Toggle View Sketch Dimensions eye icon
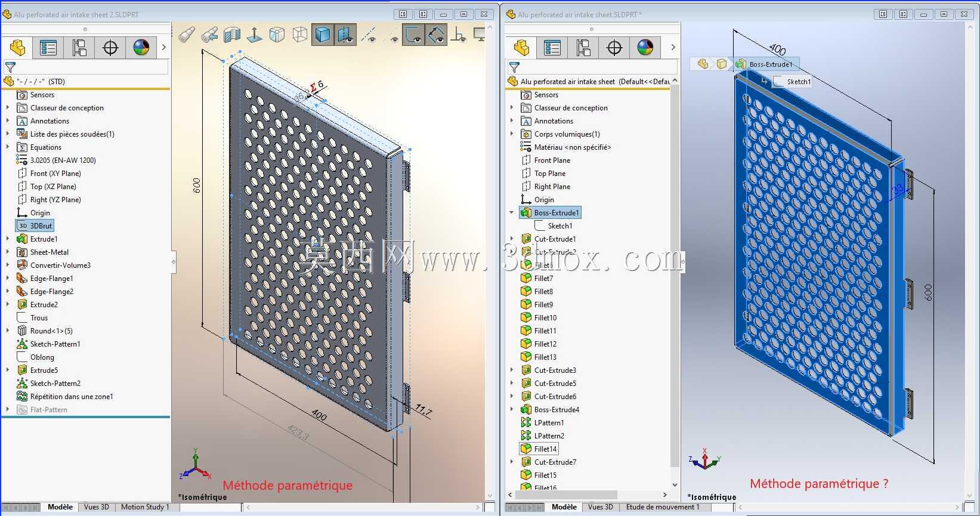This screenshot has height=516, width=980. [436, 35]
